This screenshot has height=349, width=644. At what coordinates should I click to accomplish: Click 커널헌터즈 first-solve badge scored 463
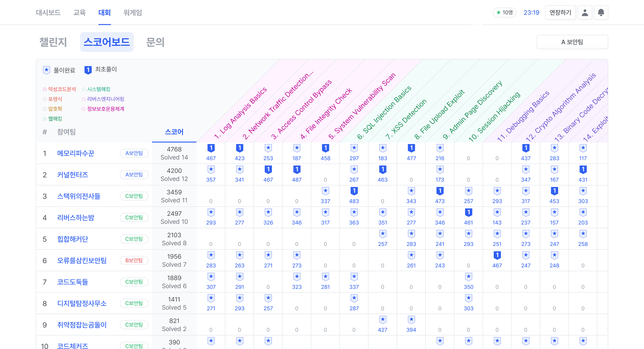(383, 170)
